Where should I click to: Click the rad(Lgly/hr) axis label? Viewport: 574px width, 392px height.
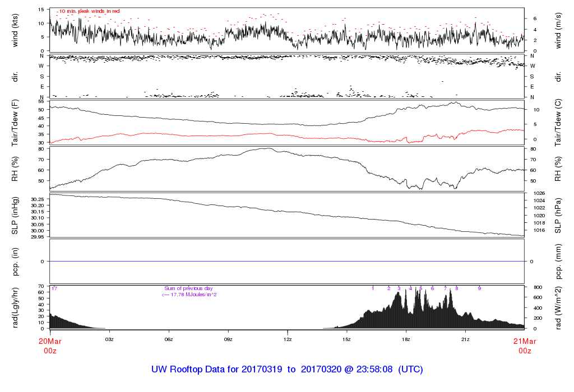coord(15,307)
